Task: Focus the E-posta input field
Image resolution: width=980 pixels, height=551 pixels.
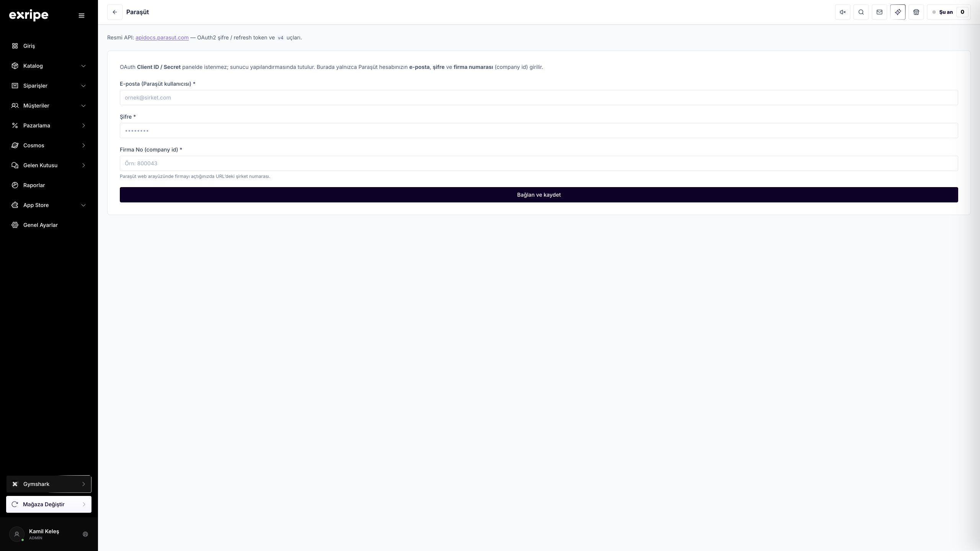Action: 539,98
